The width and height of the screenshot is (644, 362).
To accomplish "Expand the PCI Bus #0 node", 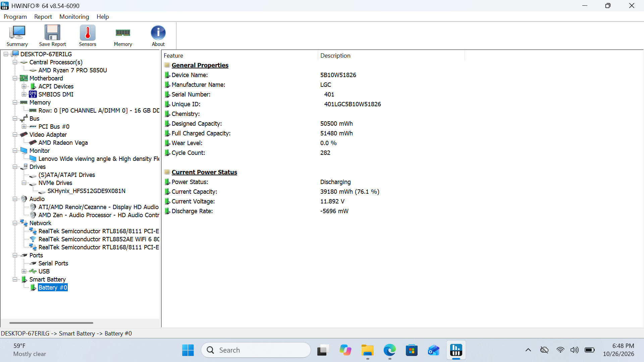I will pyautogui.click(x=24, y=127).
